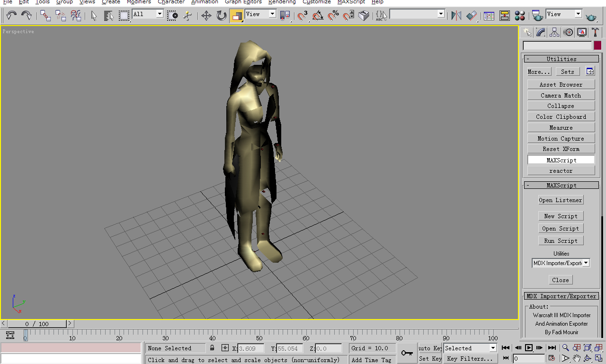This screenshot has height=364, width=606.
Task: Click the Unlink Selection icon
Action: pos(61,16)
